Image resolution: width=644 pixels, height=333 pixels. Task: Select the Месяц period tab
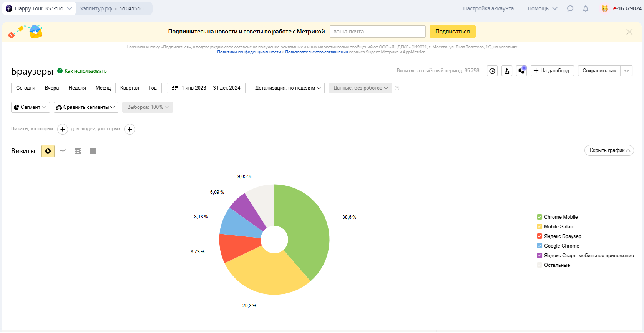click(103, 88)
